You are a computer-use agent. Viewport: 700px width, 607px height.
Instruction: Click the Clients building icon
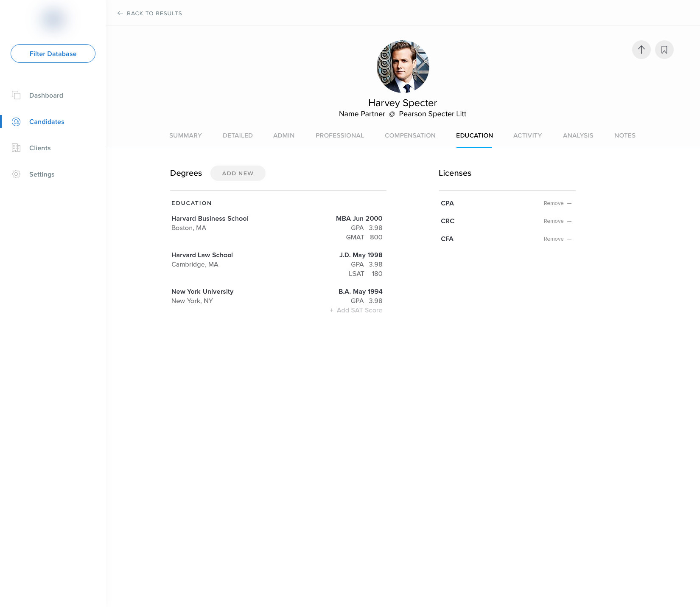pos(16,148)
